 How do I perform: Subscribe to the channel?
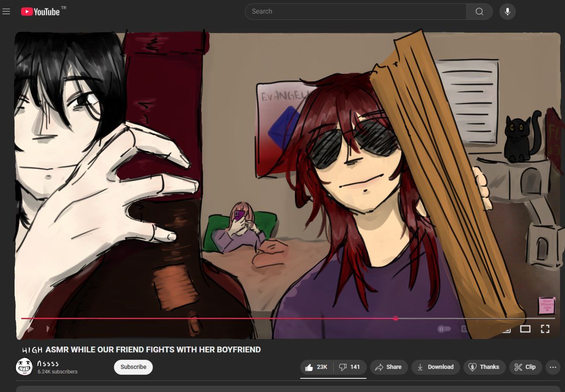tap(133, 367)
